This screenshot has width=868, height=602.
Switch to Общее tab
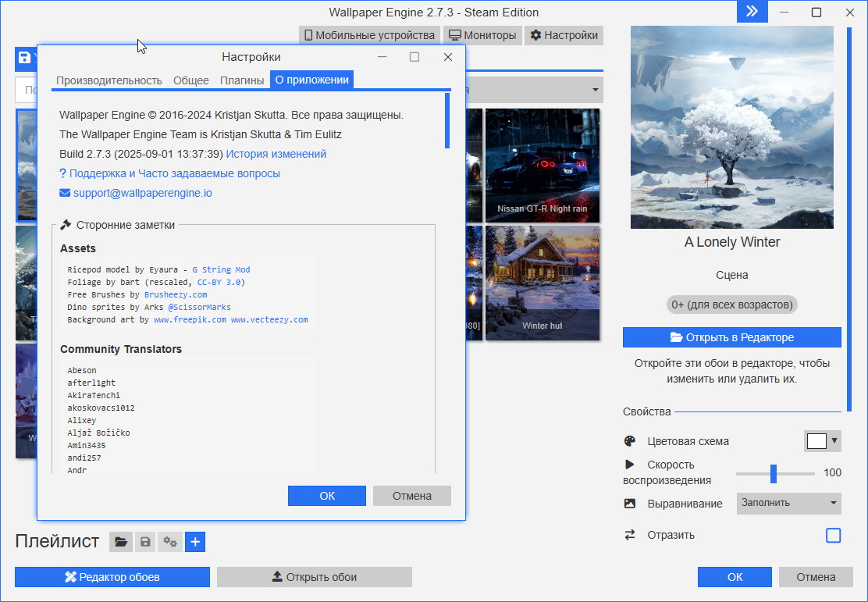tap(191, 80)
